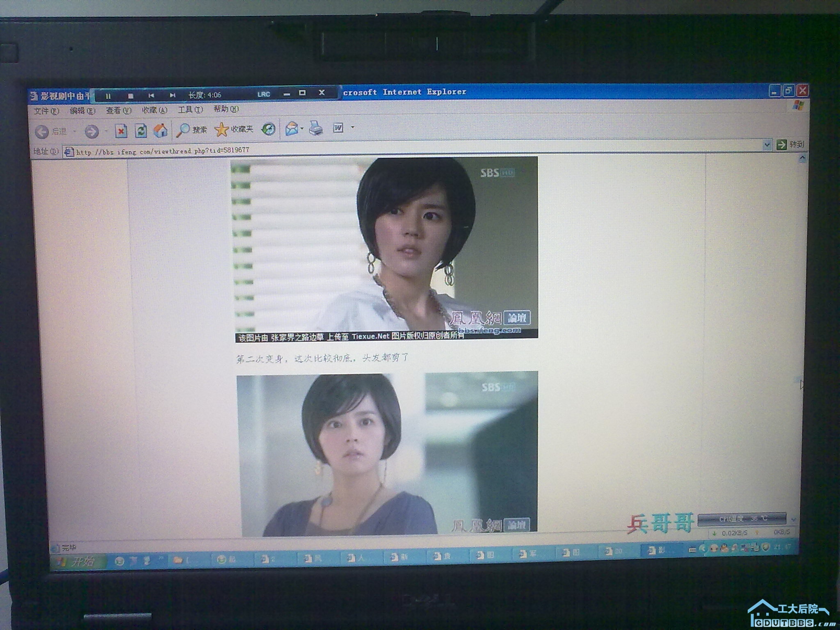Pause the music player playback
Screen dimensions: 840x630
(108, 96)
